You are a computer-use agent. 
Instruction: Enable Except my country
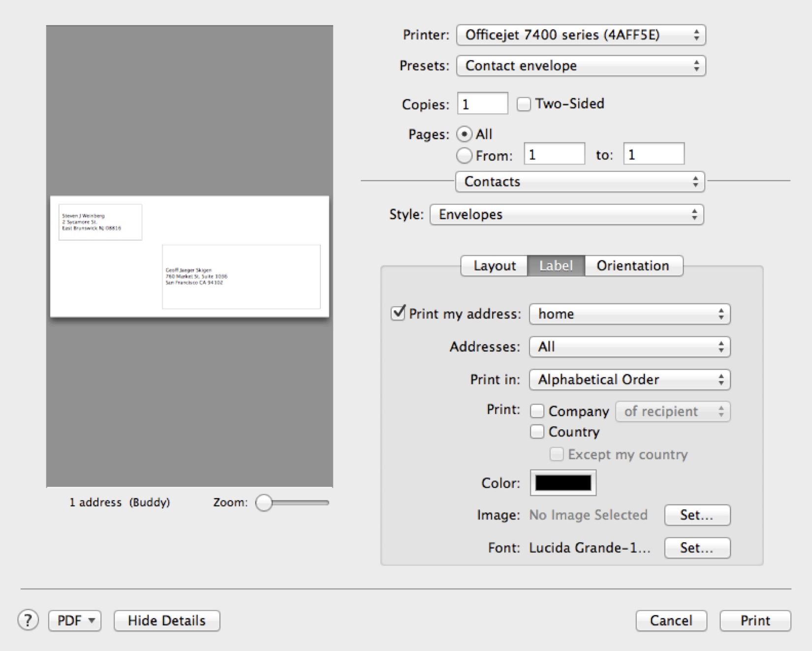(x=557, y=454)
